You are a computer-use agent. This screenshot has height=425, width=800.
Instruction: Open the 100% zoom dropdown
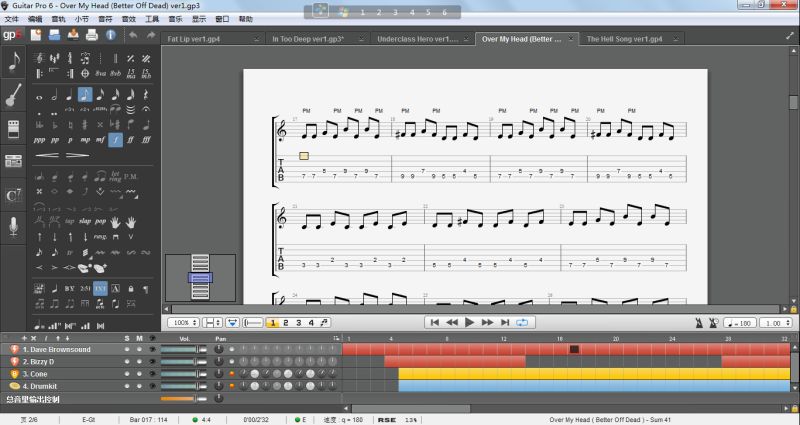(x=182, y=323)
